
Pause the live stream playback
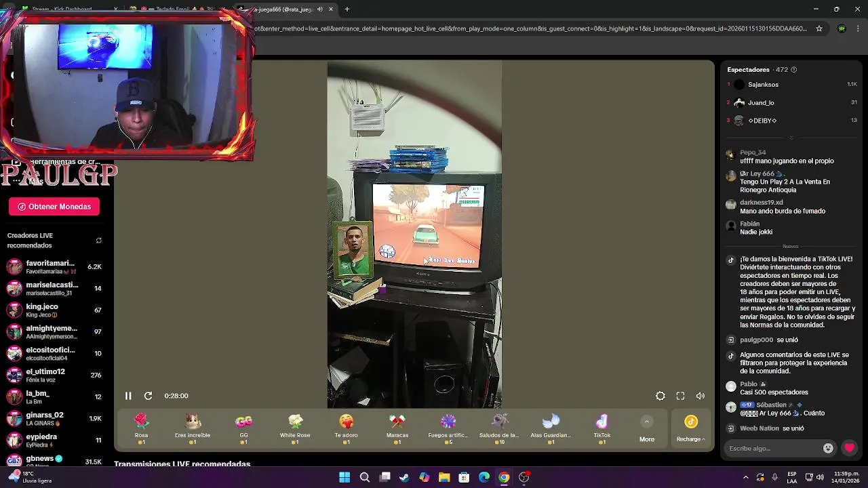(x=128, y=396)
